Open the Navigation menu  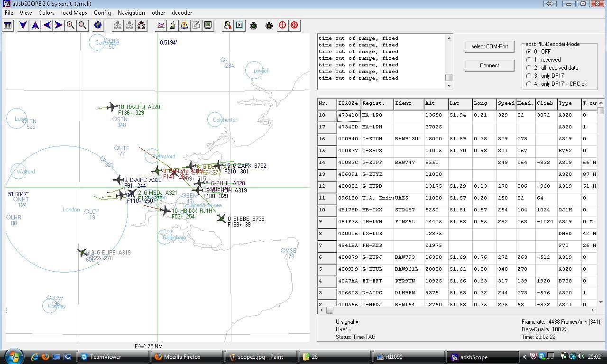pyautogui.click(x=131, y=13)
